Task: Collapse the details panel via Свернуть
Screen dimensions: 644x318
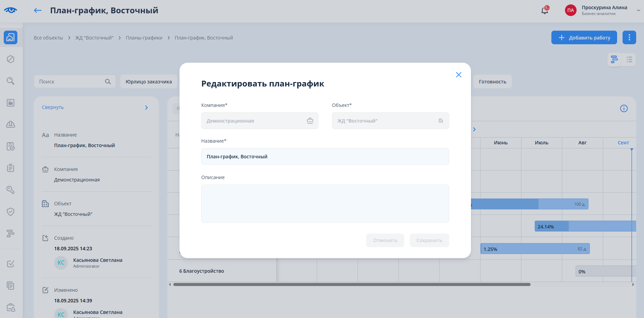Action: (x=53, y=108)
